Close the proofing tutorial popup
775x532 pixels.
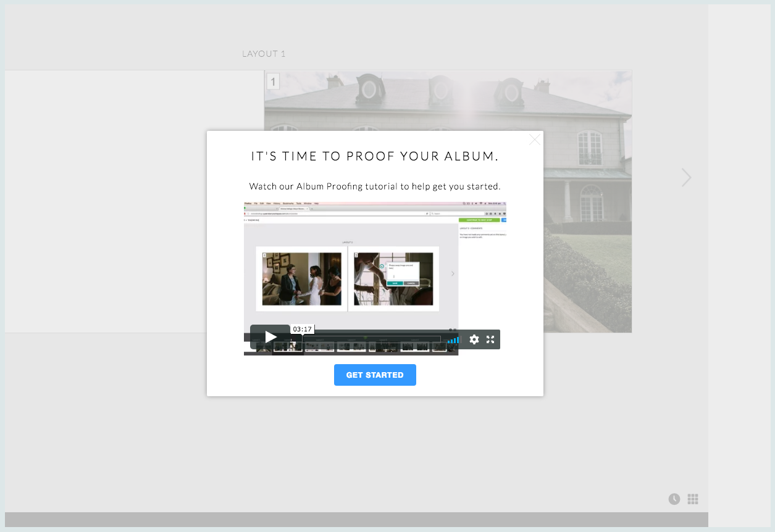pyautogui.click(x=535, y=140)
